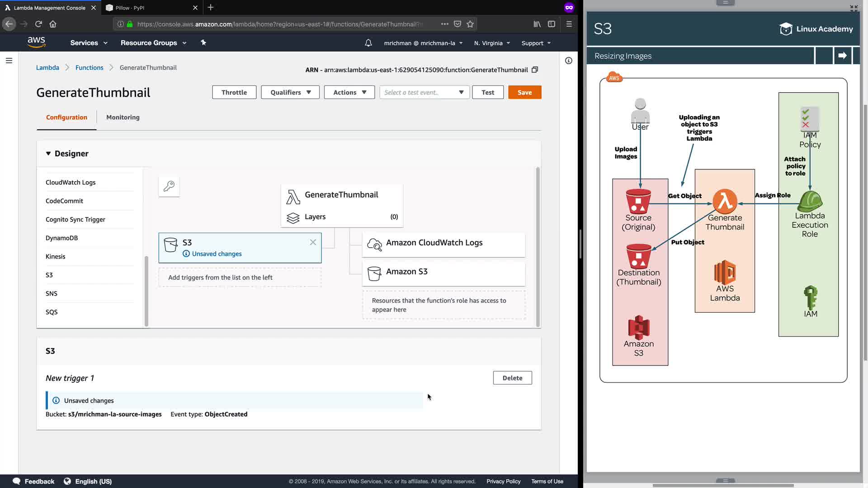Select the GenerateThumbnail function box in Designer
This screenshot has width=868, height=488.
click(x=341, y=195)
